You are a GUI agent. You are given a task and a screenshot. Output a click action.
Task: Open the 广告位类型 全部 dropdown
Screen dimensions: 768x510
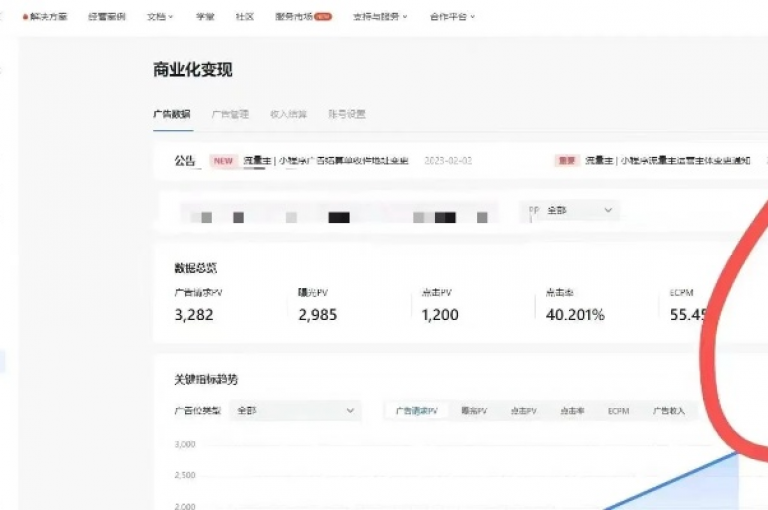click(295, 411)
